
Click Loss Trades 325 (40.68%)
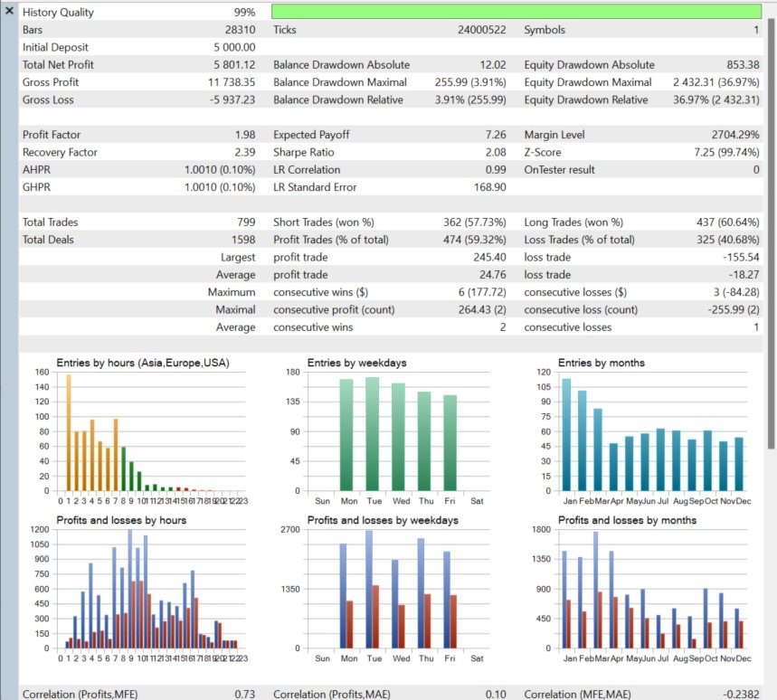(728, 240)
